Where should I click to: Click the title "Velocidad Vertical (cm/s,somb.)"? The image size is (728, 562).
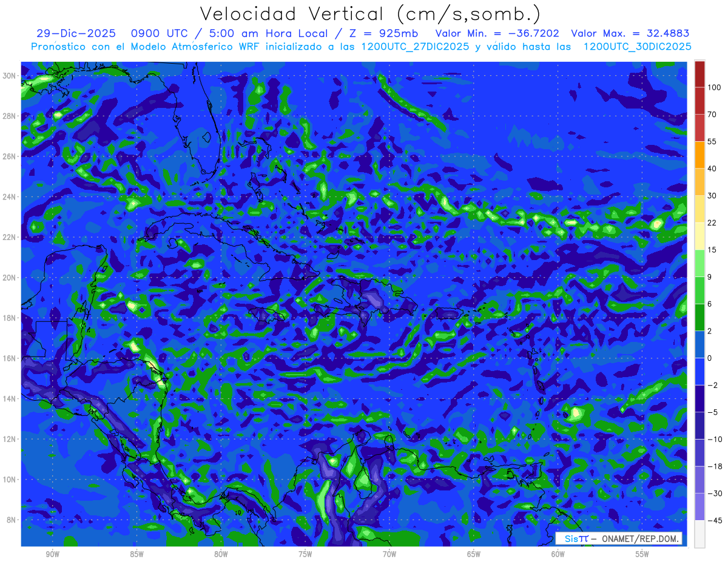pos(369,14)
